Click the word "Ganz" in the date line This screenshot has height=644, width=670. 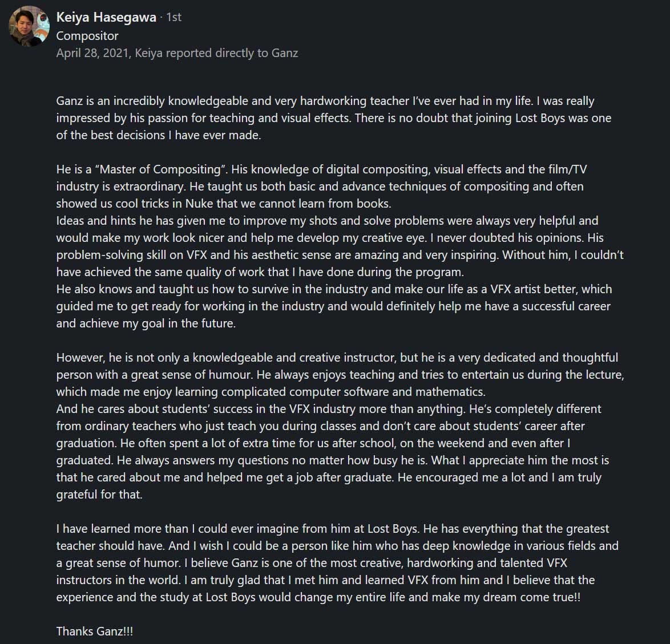(x=285, y=53)
